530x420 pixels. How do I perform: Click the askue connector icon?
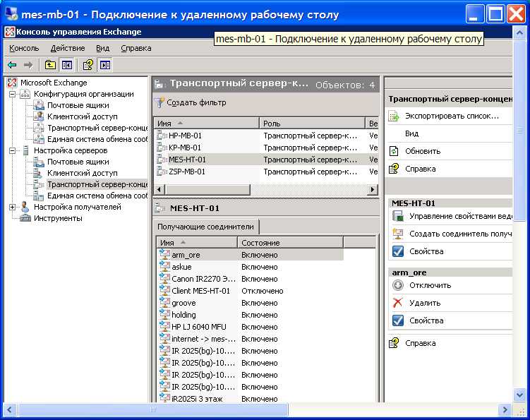coord(164,266)
